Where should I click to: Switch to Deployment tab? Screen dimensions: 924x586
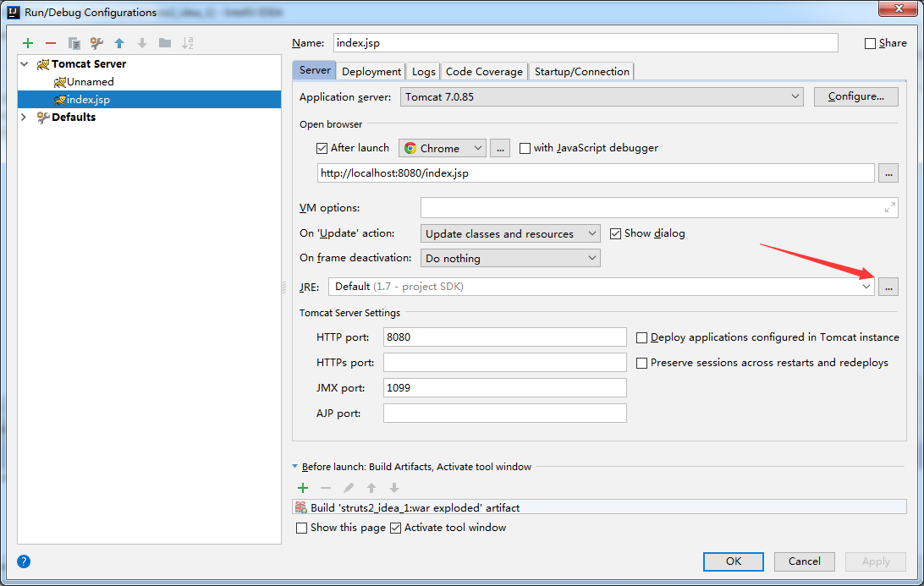371,71
